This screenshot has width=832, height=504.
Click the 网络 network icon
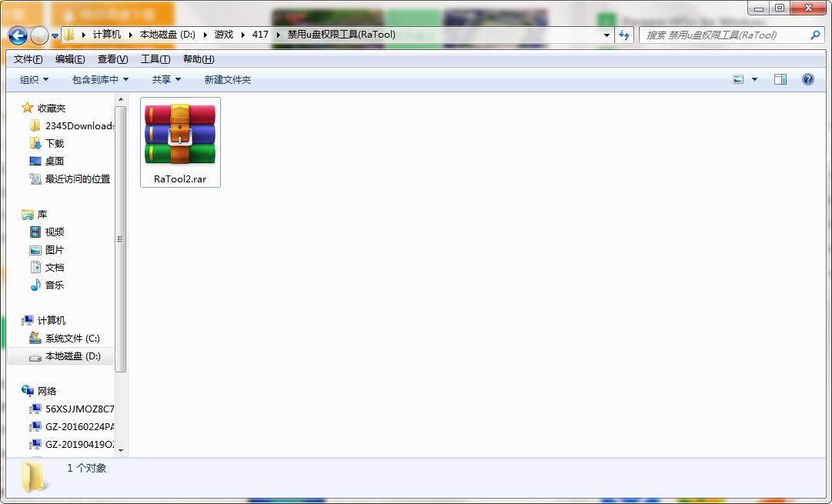[27, 391]
